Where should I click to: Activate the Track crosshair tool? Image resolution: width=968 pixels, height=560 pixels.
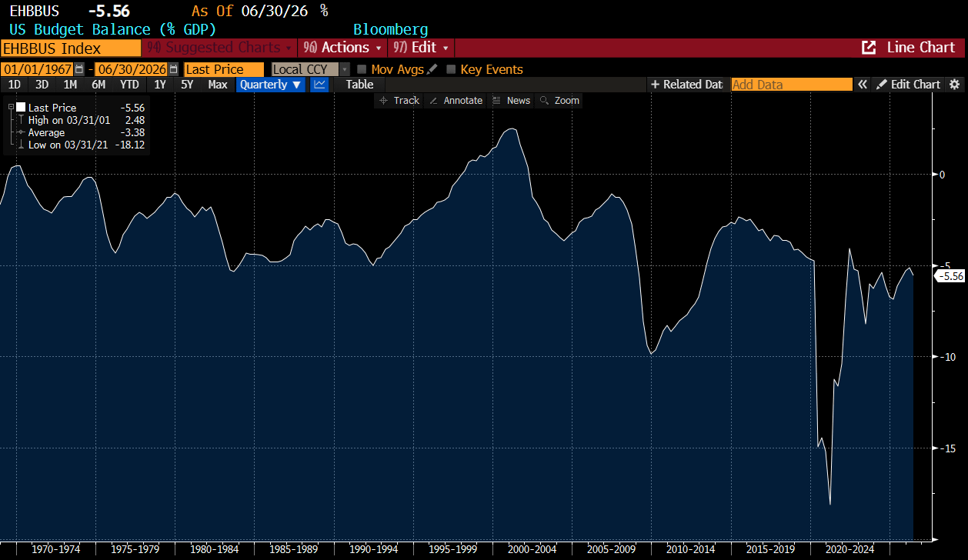click(399, 101)
